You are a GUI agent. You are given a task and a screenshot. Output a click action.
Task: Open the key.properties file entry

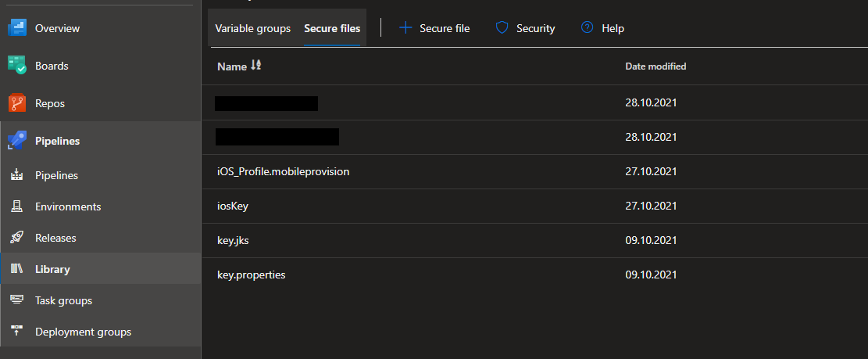[251, 275]
